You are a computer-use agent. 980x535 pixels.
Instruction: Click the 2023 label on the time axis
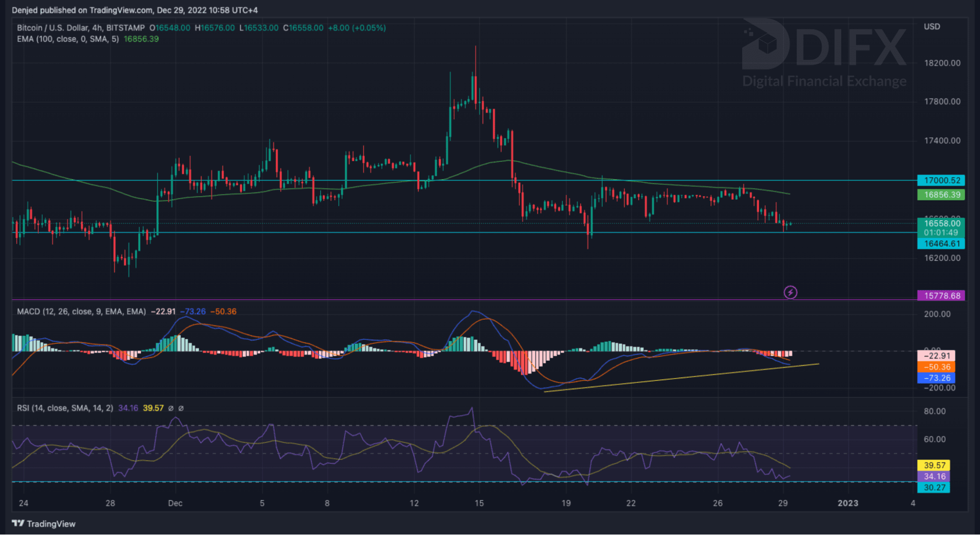848,503
